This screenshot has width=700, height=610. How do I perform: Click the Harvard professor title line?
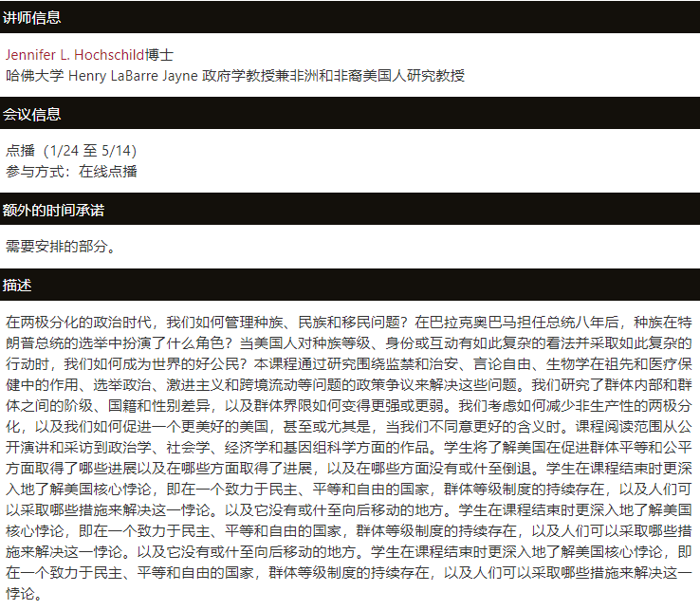[x=235, y=76]
